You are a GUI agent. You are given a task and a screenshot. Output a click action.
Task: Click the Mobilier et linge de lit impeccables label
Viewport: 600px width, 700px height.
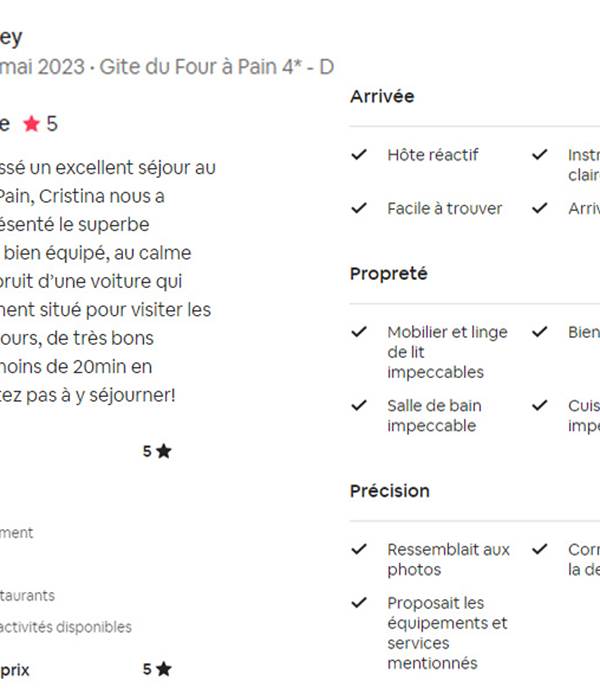coord(447,352)
